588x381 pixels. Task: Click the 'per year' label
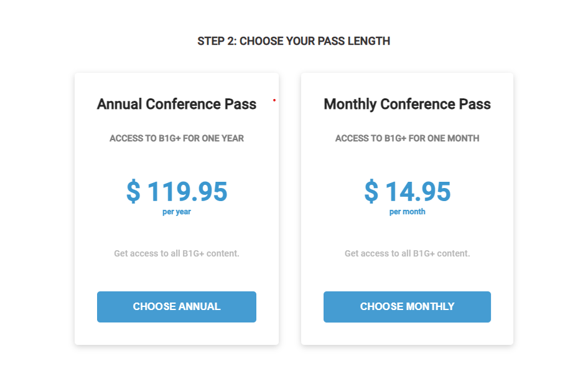[177, 212]
